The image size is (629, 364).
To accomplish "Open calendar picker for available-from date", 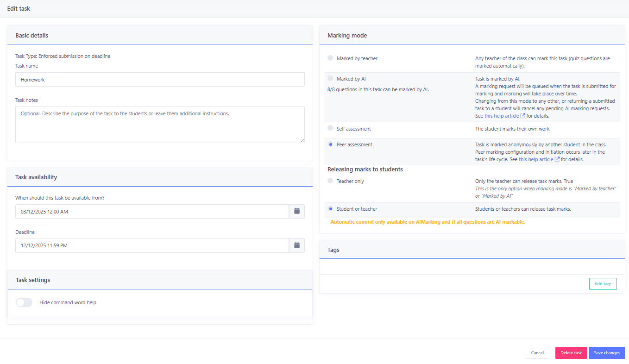I will (x=296, y=211).
